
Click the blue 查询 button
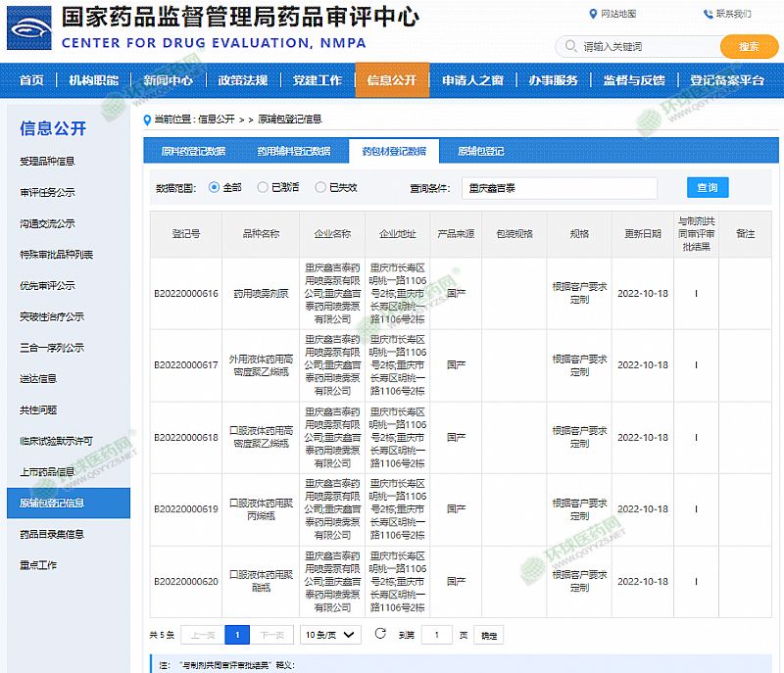tap(707, 187)
